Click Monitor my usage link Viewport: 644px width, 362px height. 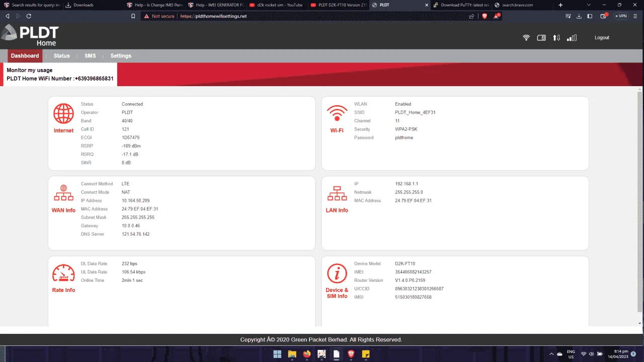coord(30,70)
